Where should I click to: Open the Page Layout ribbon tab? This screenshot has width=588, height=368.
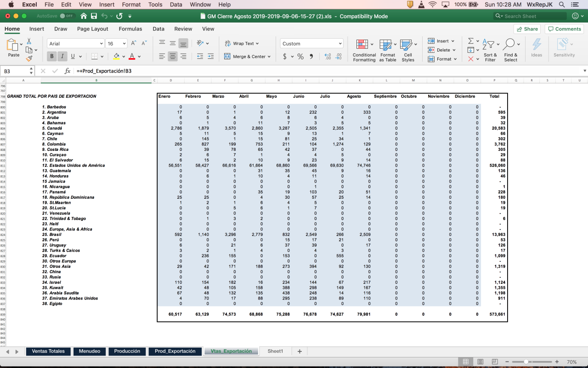click(92, 29)
